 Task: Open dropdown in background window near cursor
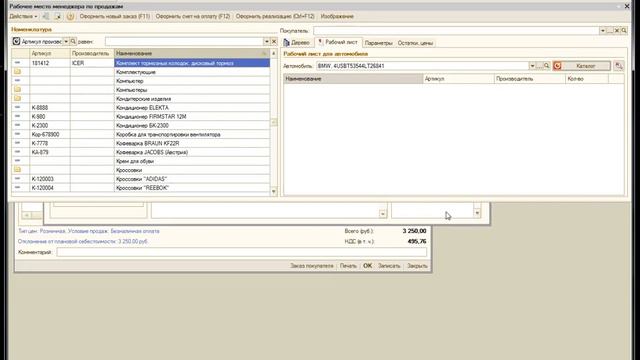click(477, 213)
